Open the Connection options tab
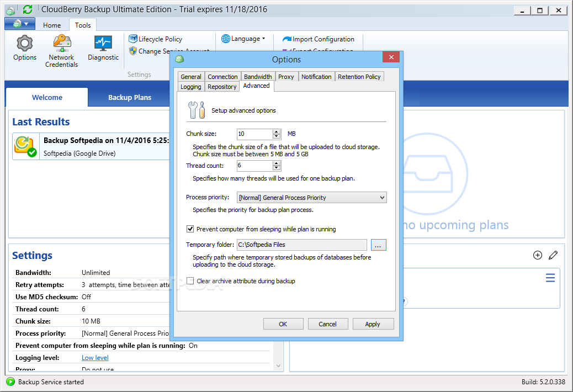Image resolution: width=573 pixels, height=392 pixels. 222,77
